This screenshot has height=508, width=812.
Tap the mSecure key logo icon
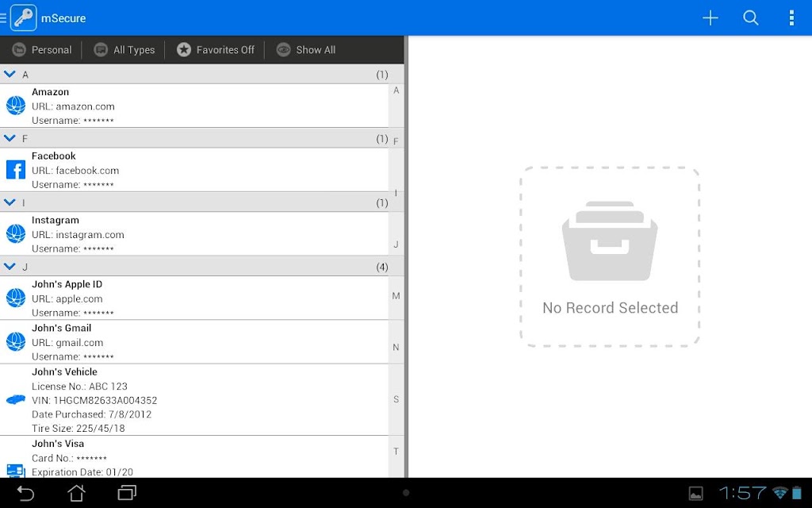23,18
